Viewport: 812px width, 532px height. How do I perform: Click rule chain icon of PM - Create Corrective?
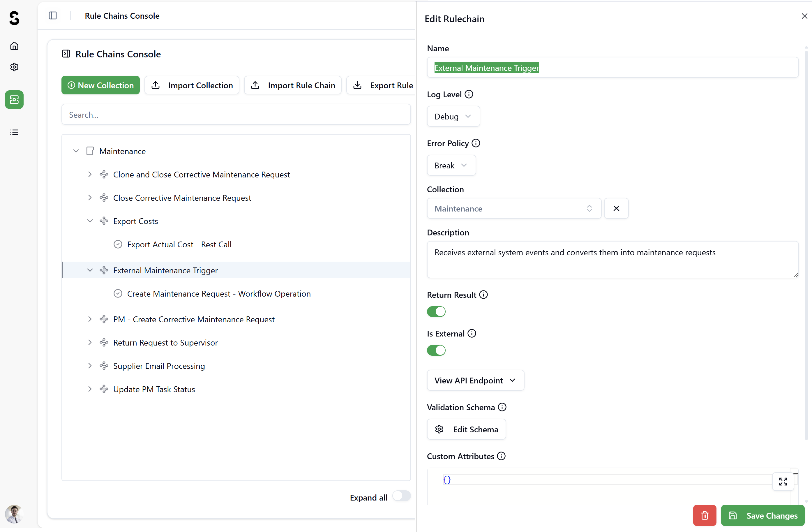click(104, 319)
